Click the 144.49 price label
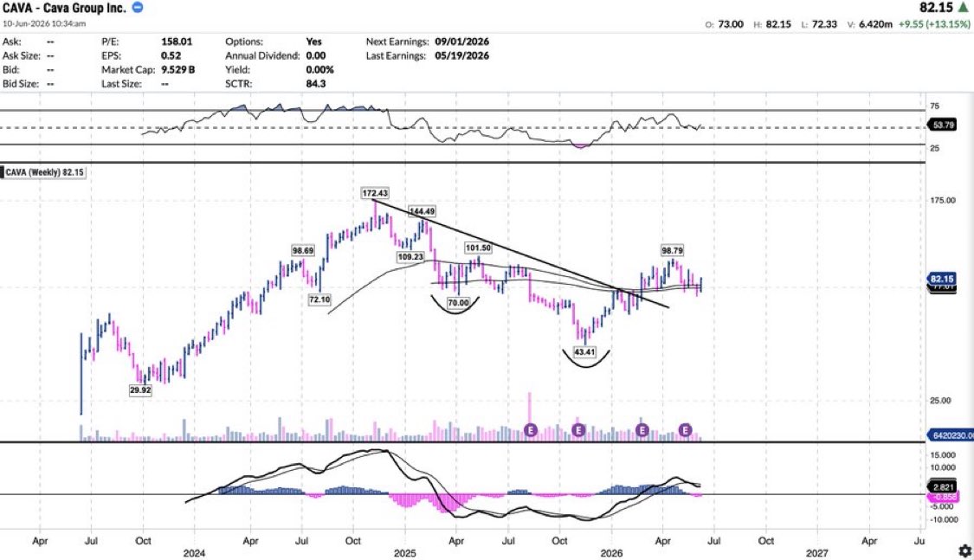 pos(422,211)
